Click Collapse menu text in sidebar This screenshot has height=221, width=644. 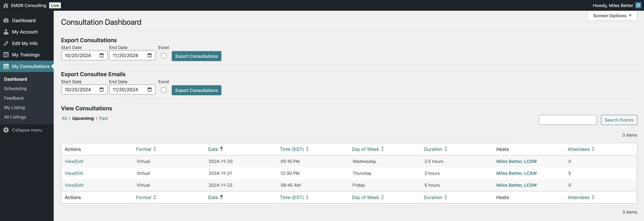[27, 130]
